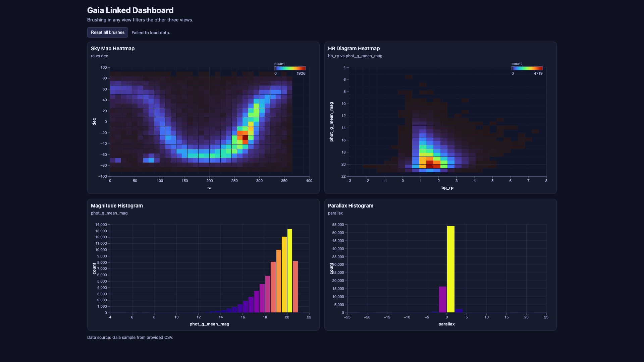Screen dimensions: 644x362
Task: Select the 'Failed to load data.' status text
Action: point(151,33)
